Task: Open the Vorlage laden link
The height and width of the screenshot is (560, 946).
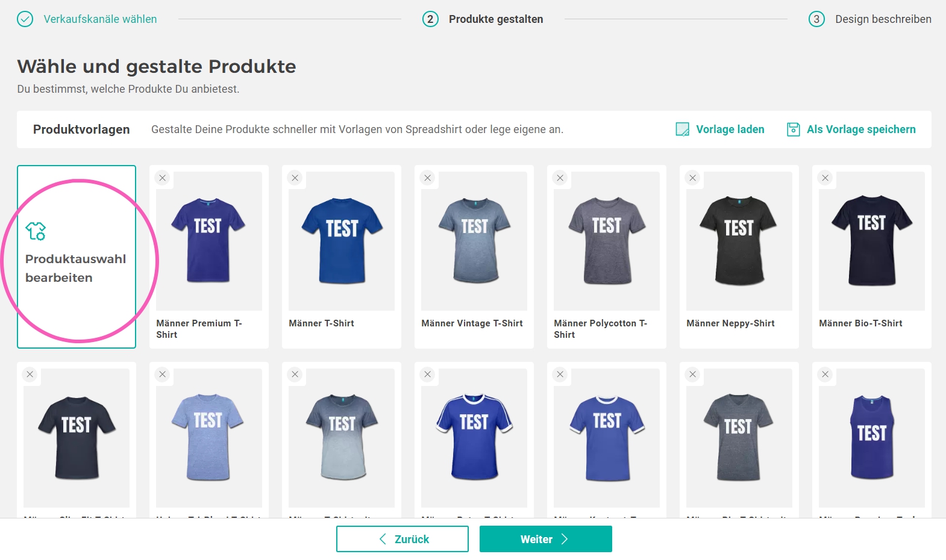Action: click(x=730, y=129)
